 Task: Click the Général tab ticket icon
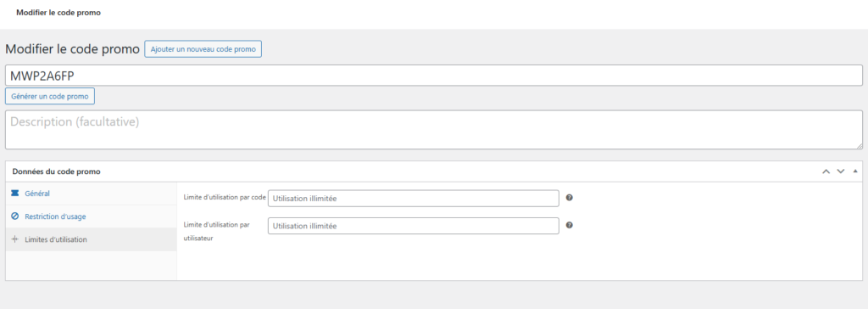coord(15,193)
